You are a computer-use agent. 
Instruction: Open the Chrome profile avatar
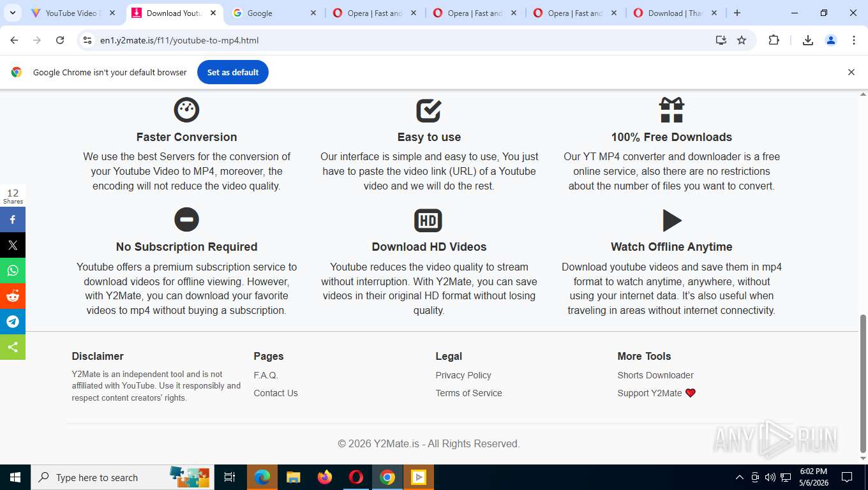[831, 40]
